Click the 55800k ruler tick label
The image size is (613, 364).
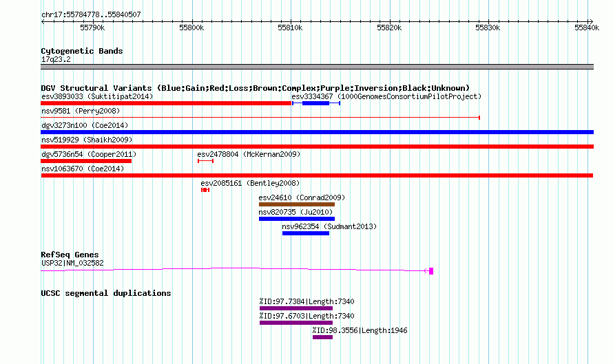[191, 28]
